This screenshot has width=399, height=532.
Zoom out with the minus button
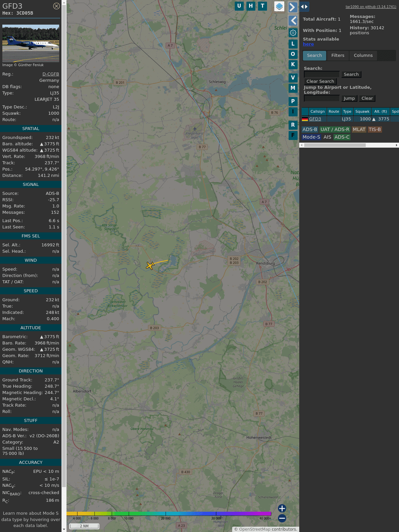[x=282, y=518]
